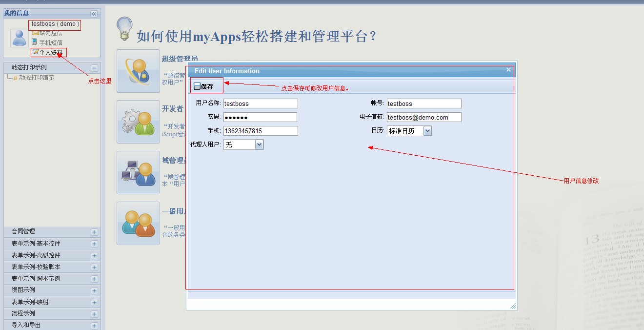Click the testboss ( demo ) username text

(55, 24)
